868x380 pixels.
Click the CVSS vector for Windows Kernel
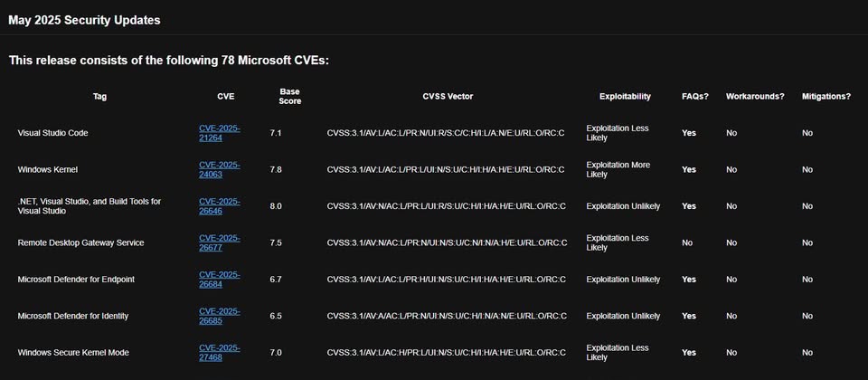point(446,169)
